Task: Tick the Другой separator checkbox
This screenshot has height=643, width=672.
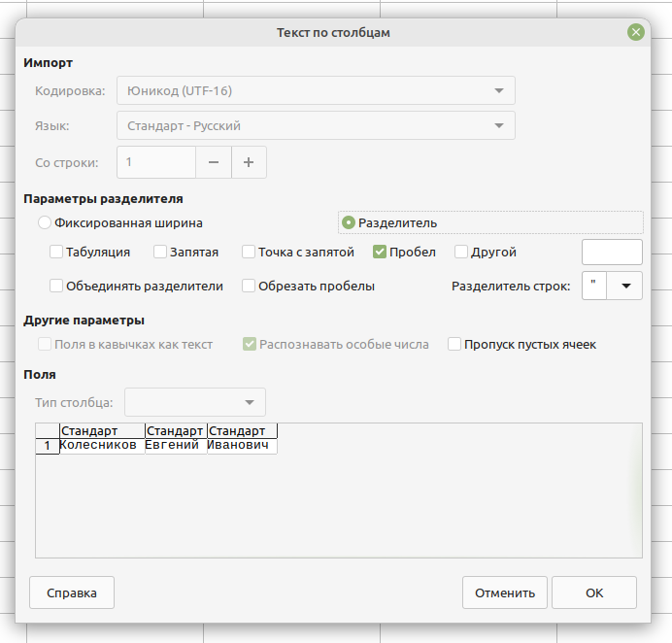Action: [x=461, y=252]
